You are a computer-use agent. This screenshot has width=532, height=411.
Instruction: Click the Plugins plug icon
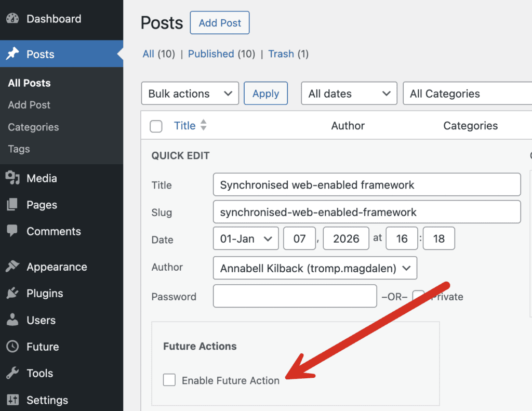coord(12,294)
